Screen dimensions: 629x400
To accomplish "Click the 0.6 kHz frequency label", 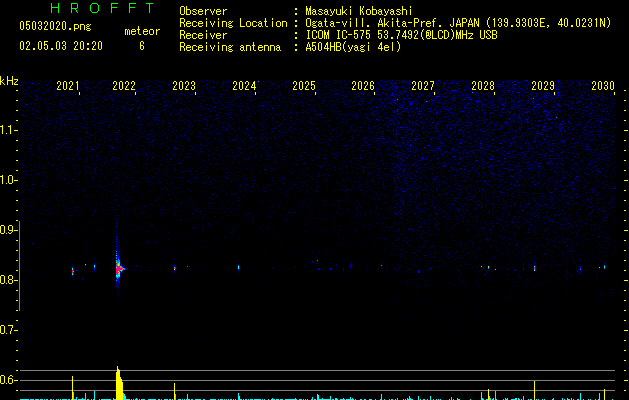I will [8, 380].
